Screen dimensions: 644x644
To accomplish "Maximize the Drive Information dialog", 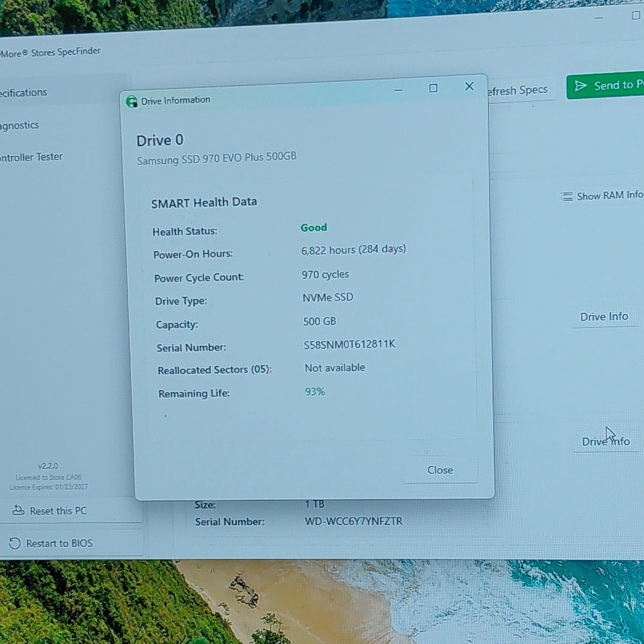I will tap(434, 88).
